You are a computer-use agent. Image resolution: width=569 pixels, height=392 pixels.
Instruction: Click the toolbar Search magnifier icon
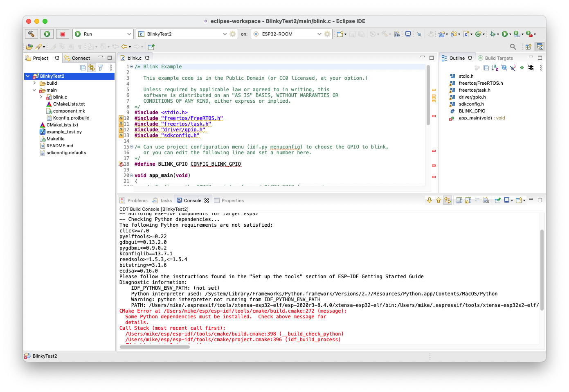[513, 47]
